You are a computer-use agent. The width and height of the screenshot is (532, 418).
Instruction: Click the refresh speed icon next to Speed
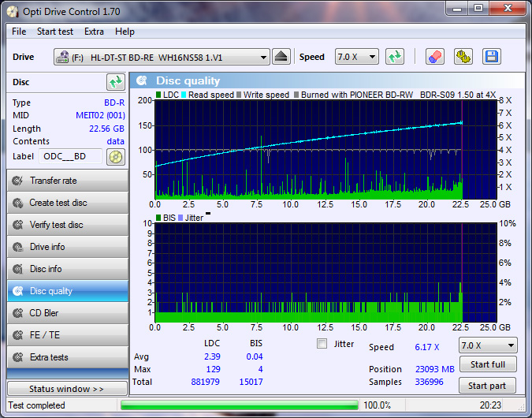(395, 57)
